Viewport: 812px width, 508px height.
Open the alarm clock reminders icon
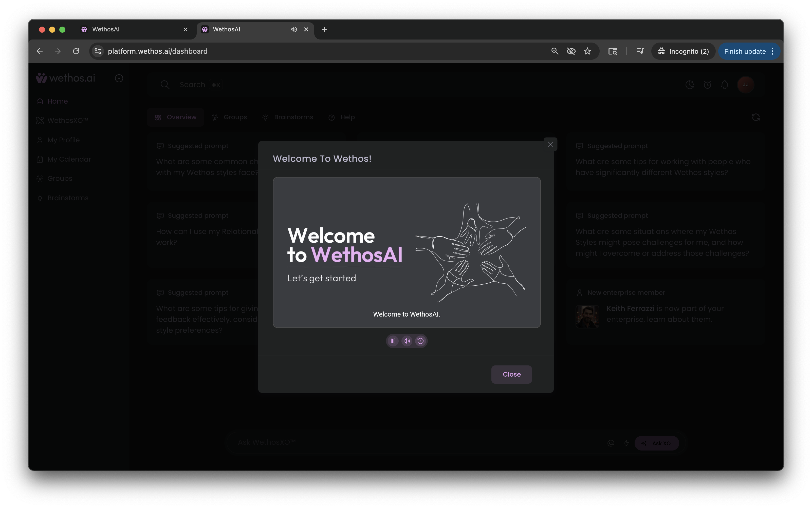[707, 85]
